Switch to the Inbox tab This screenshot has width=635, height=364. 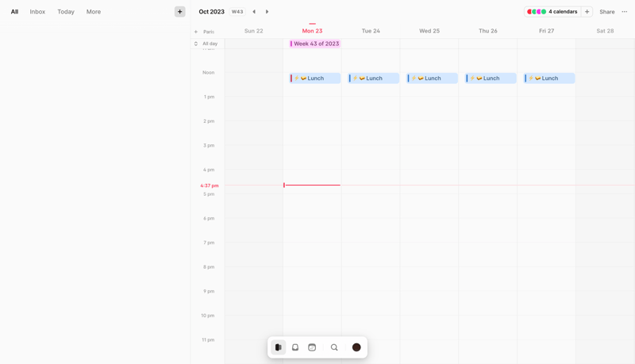(x=37, y=12)
